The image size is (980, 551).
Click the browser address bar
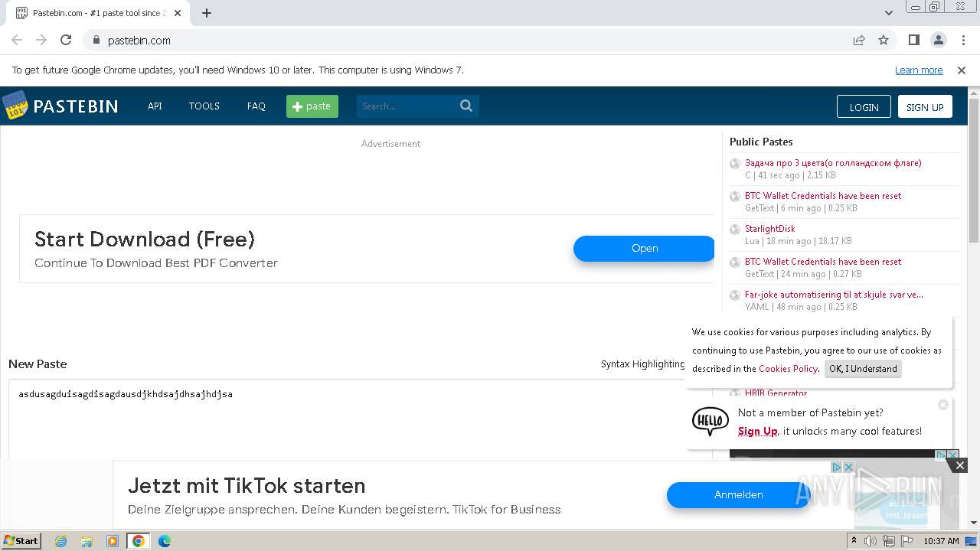pos(473,40)
